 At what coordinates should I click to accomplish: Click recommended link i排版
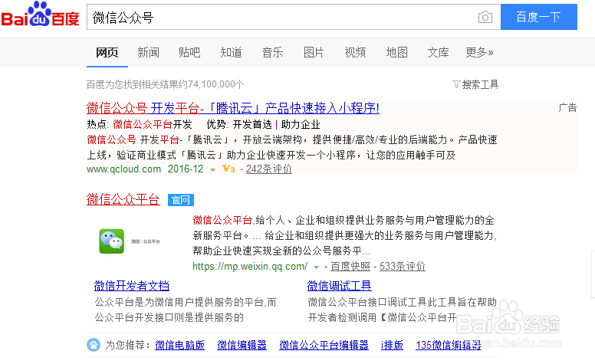click(392, 345)
